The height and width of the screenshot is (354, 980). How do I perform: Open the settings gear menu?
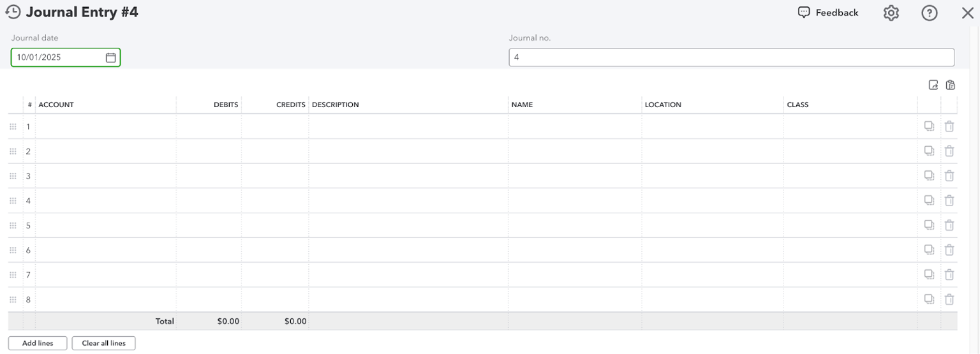pos(891,13)
